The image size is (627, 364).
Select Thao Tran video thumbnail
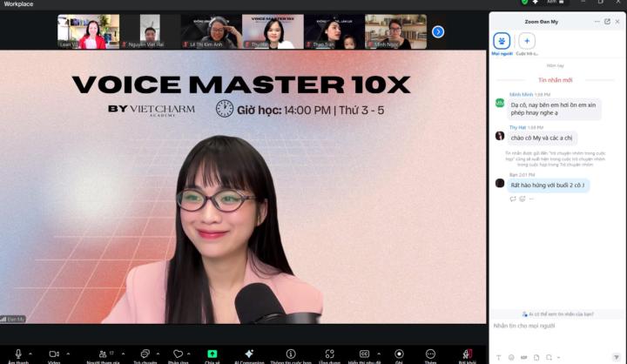tap(334, 31)
